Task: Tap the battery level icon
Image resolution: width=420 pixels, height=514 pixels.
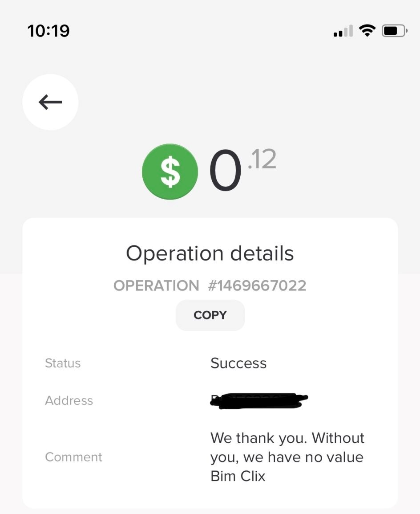Action: tap(394, 31)
